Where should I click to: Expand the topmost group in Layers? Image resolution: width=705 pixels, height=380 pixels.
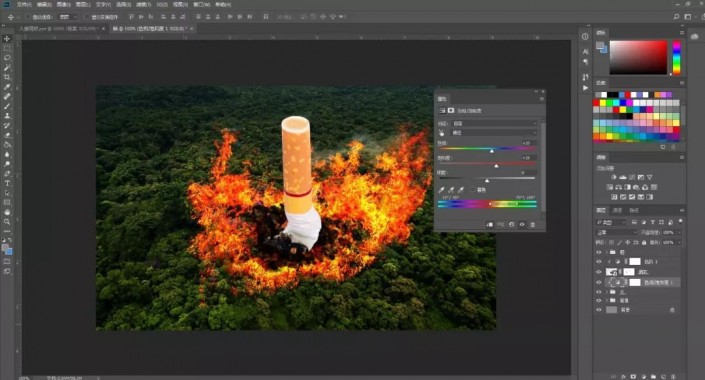[606, 252]
